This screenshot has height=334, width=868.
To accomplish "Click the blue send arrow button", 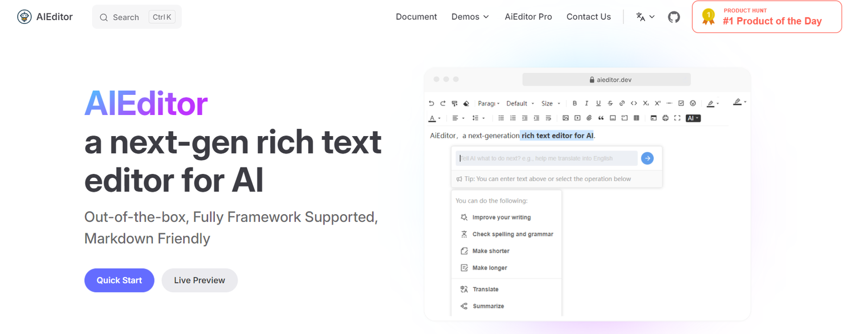I will [x=647, y=158].
